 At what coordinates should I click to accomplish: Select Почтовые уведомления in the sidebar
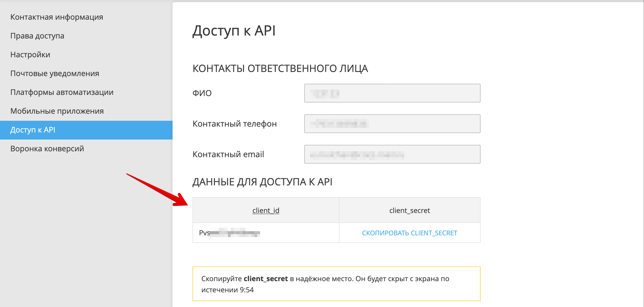point(55,73)
